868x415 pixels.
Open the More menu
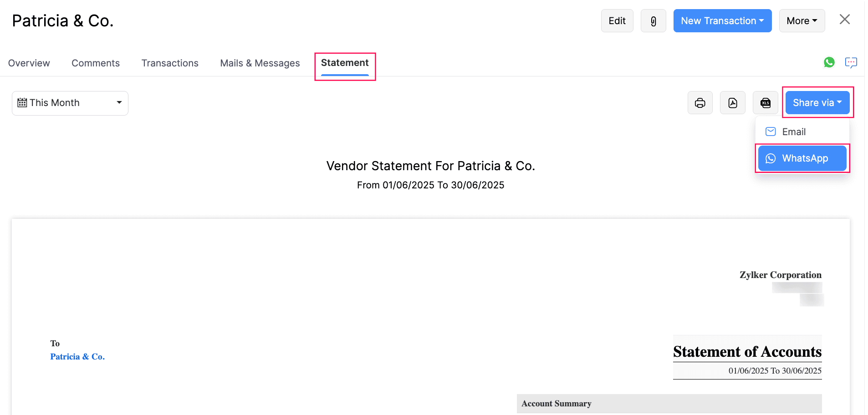(802, 20)
